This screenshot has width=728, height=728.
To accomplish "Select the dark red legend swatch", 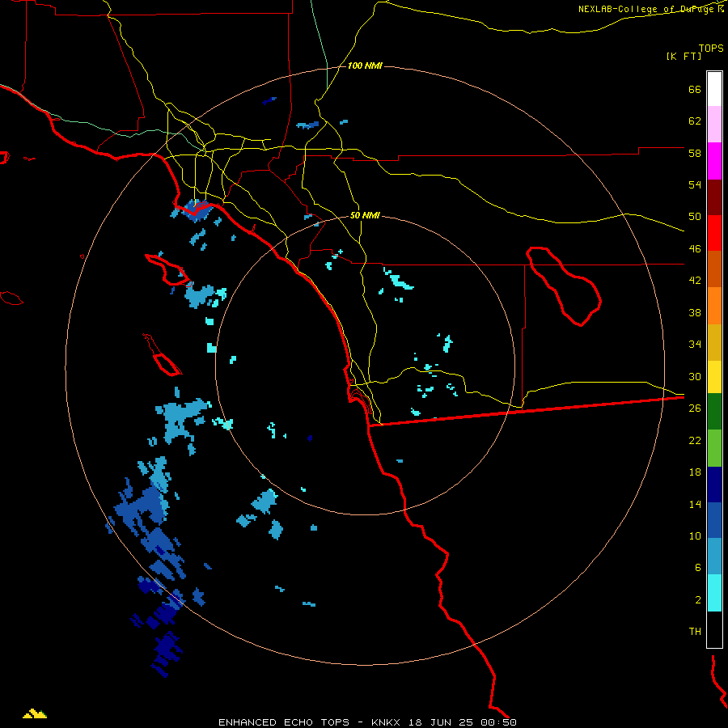I will point(714,197).
